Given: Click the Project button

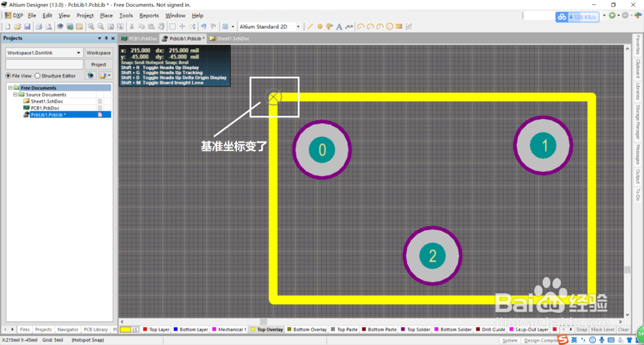Looking at the screenshot, I should 99,64.
